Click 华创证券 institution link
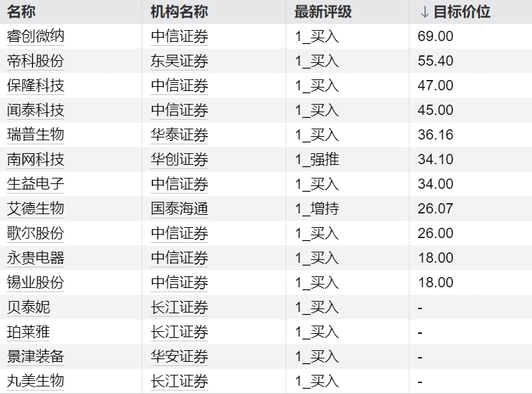 [x=179, y=159]
